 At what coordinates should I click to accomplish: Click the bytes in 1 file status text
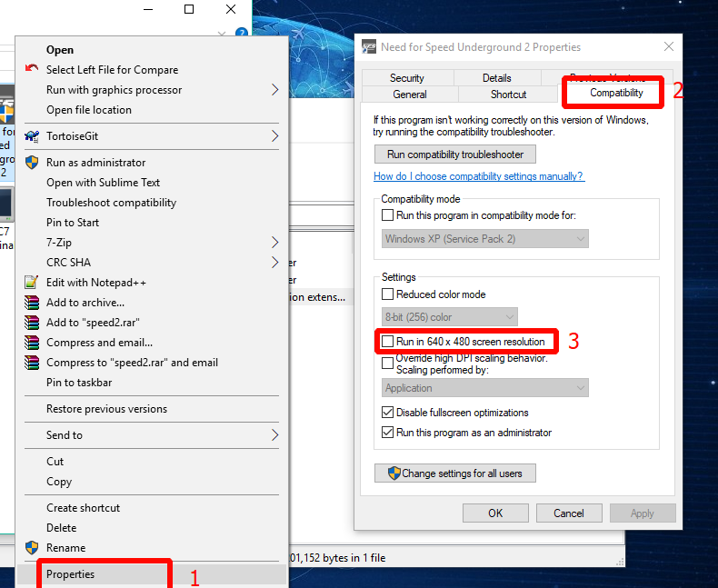(338, 558)
